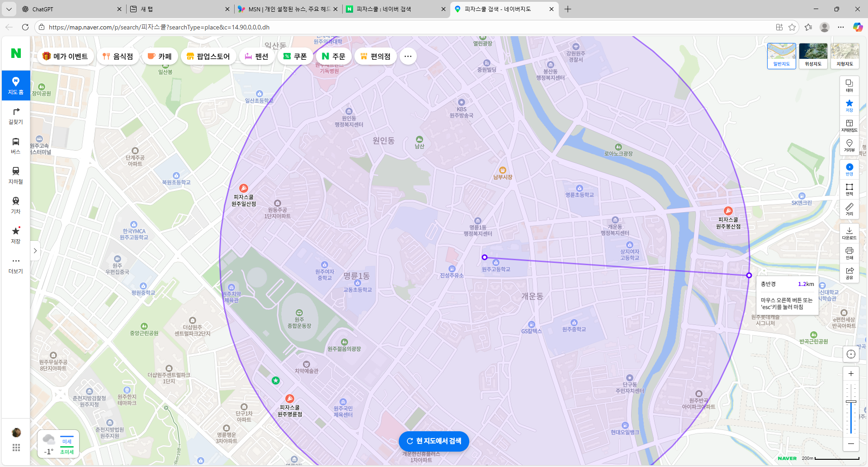This screenshot has height=467, width=868.
Task: Select the 지하철 subway icon
Action: [16, 176]
